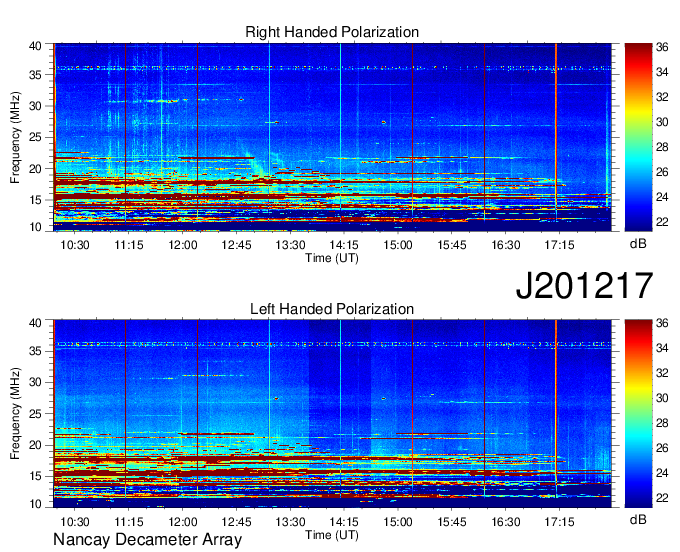The width and height of the screenshot is (680, 552).
Task: Click the 34 dB label on the bottom color bar
Action: 662,348
